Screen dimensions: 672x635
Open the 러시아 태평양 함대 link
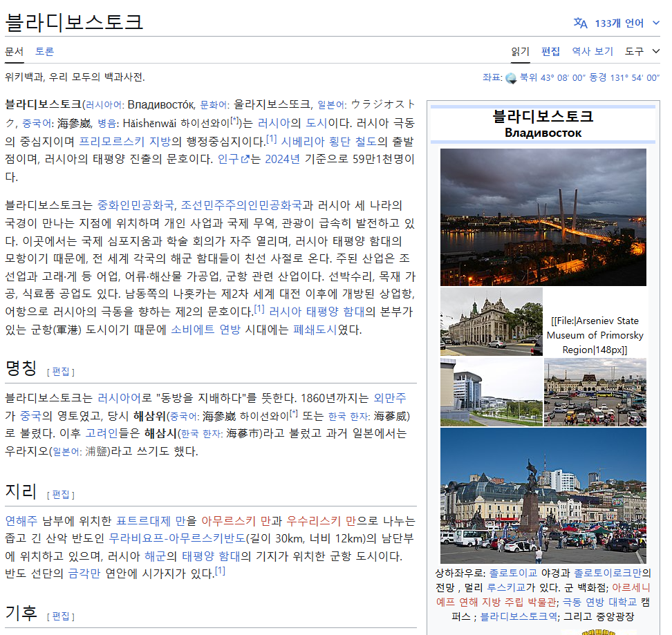317,312
